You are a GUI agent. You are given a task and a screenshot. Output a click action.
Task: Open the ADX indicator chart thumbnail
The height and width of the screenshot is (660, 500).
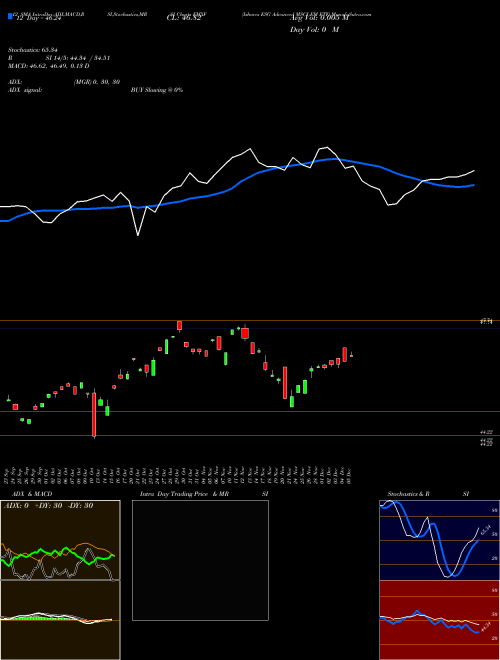60,540
